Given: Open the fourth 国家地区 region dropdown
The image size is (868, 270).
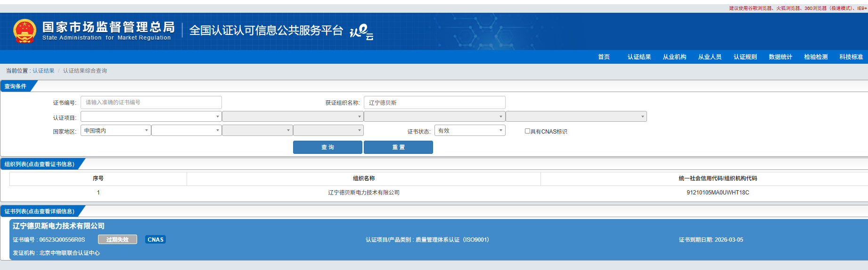Looking at the screenshot, I should pos(328,130).
